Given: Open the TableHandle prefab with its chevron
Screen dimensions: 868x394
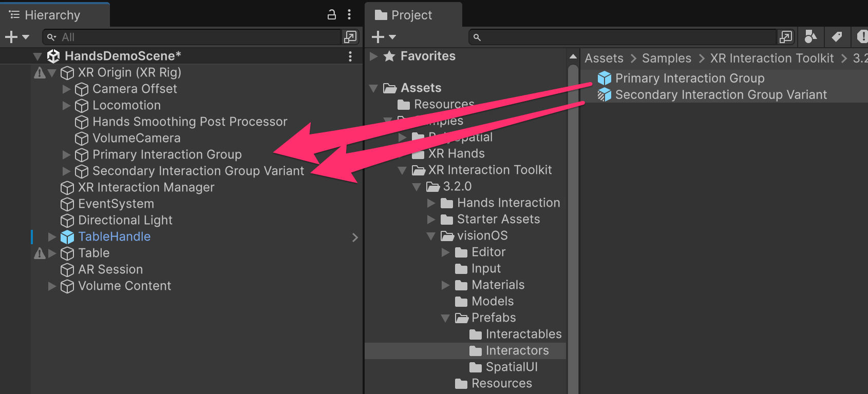Looking at the screenshot, I should (x=355, y=237).
